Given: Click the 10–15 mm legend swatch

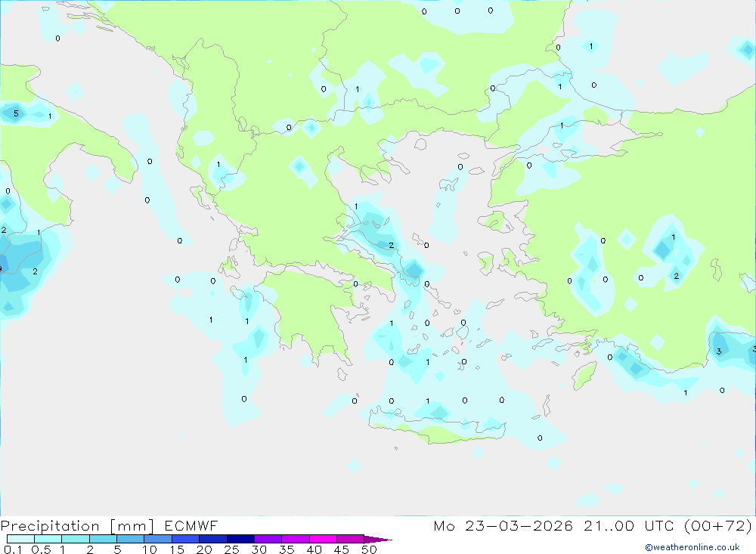Looking at the screenshot, I should click(x=158, y=539).
